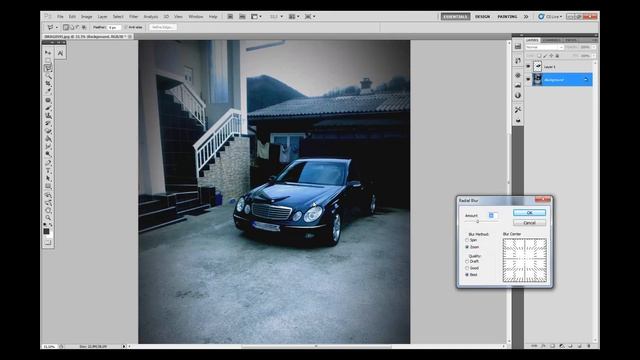Hide Layer 1 visibility eye

(528, 66)
